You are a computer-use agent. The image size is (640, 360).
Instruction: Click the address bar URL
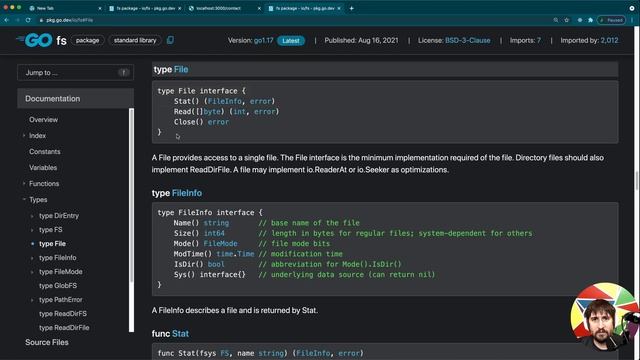[69, 20]
